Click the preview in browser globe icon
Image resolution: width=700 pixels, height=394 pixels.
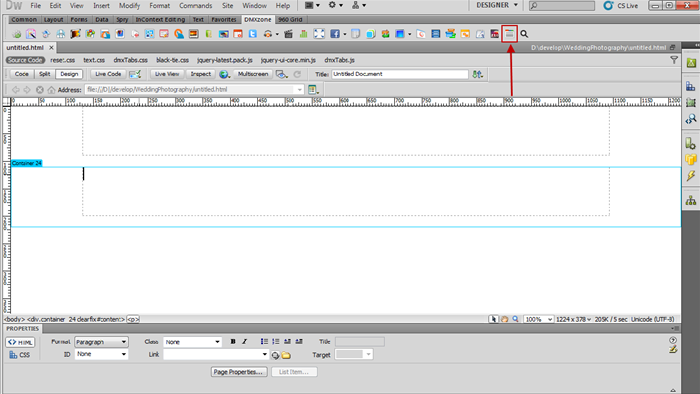(224, 75)
